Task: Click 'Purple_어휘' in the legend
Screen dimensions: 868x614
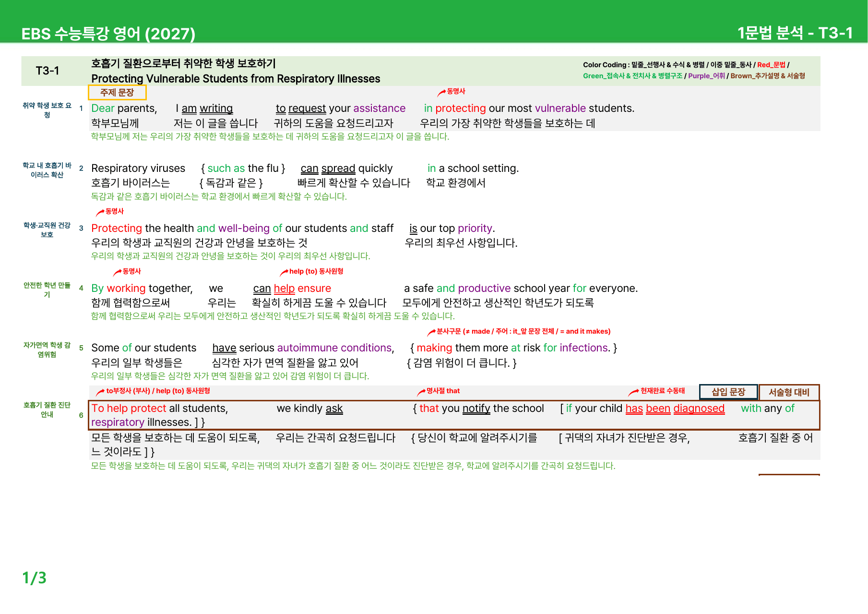Action: point(706,76)
